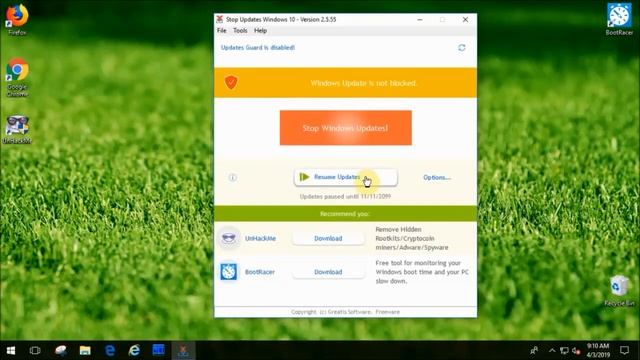Open UnHackMe desktop shortcut
The width and height of the screenshot is (640, 360).
[x=17, y=130]
